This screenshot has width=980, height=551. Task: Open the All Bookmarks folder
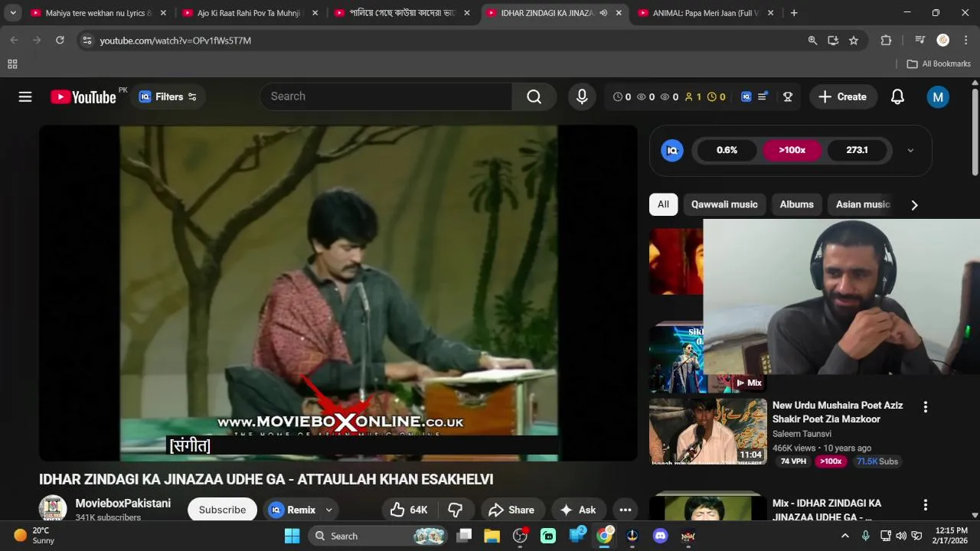[x=939, y=64]
